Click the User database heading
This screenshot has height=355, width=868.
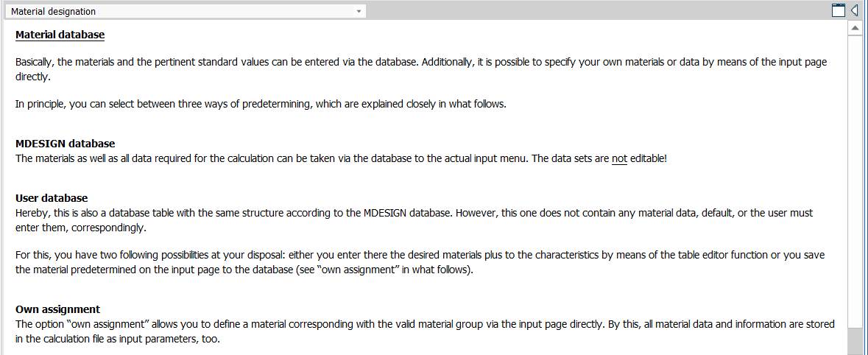pyautogui.click(x=52, y=197)
